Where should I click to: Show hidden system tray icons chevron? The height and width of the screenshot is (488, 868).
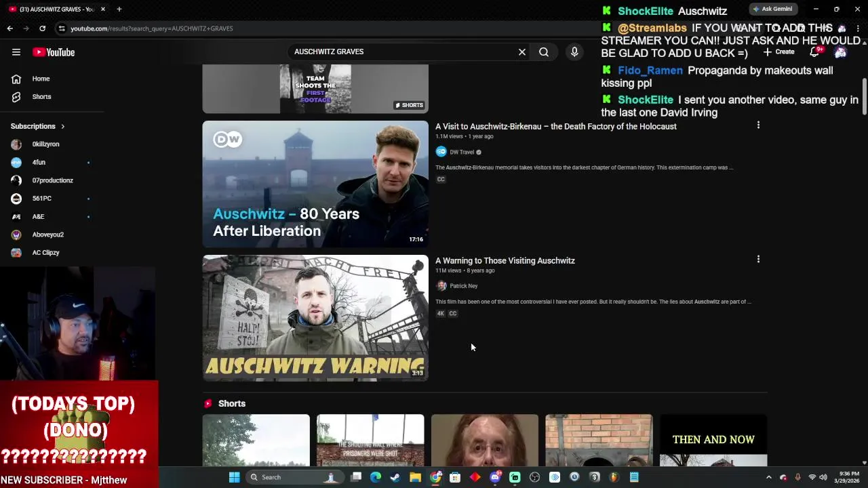pos(768,477)
